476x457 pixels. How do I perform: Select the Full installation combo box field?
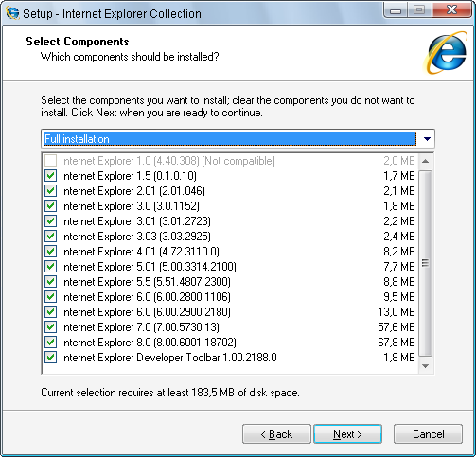click(238, 139)
